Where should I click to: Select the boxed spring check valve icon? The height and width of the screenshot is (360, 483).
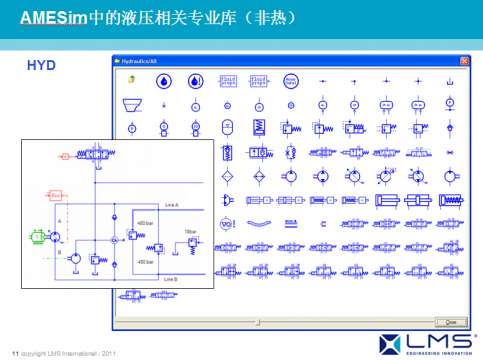[227, 153]
